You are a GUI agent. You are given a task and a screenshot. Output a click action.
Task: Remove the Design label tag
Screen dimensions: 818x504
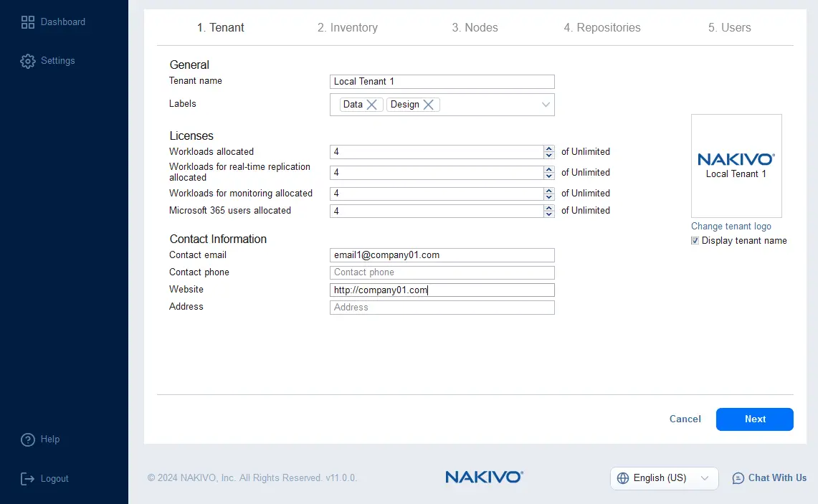tap(428, 105)
